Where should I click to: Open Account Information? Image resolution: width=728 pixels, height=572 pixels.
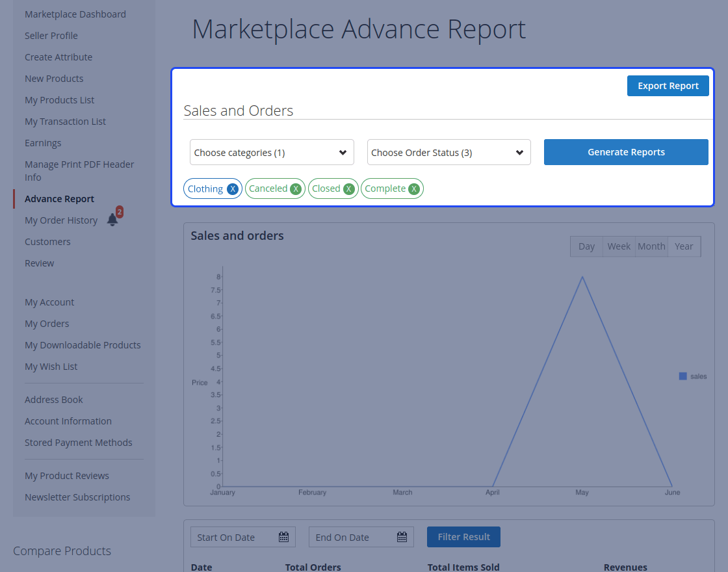click(68, 421)
